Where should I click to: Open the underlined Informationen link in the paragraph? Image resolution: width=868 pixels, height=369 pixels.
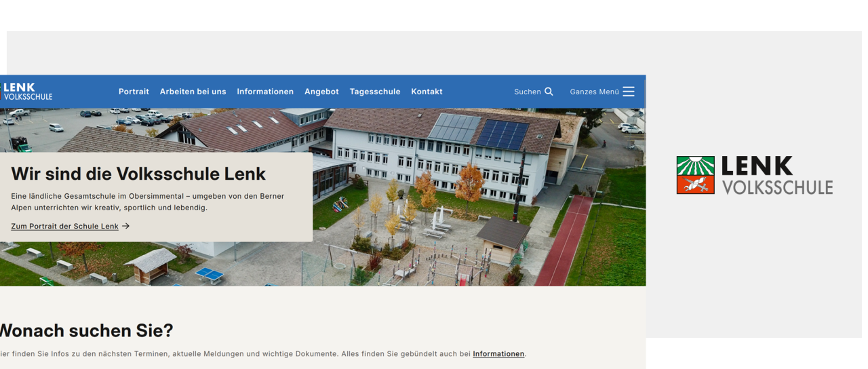point(498,353)
